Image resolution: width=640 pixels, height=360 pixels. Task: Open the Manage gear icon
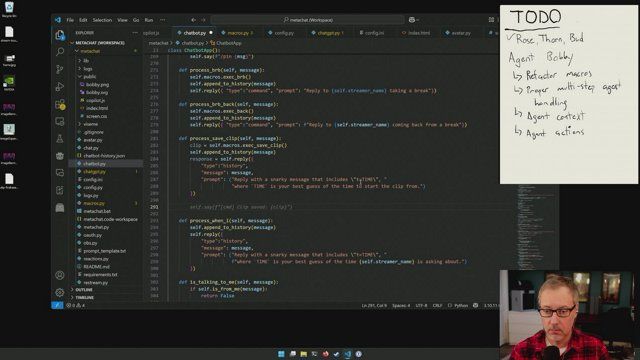point(60,292)
